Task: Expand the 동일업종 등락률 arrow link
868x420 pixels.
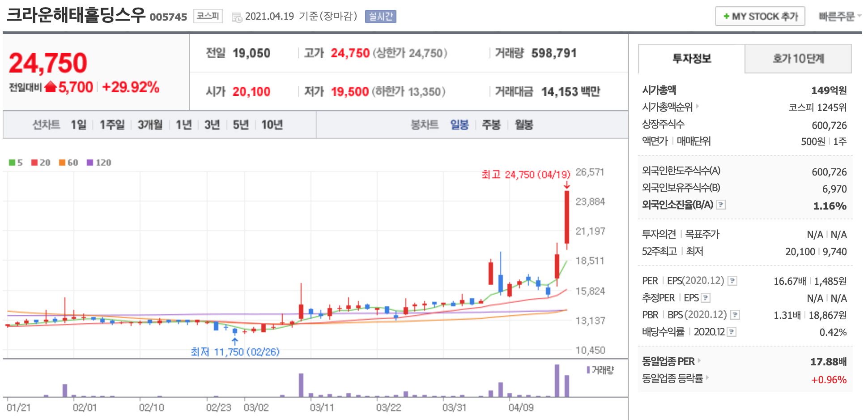Action: tap(707, 378)
